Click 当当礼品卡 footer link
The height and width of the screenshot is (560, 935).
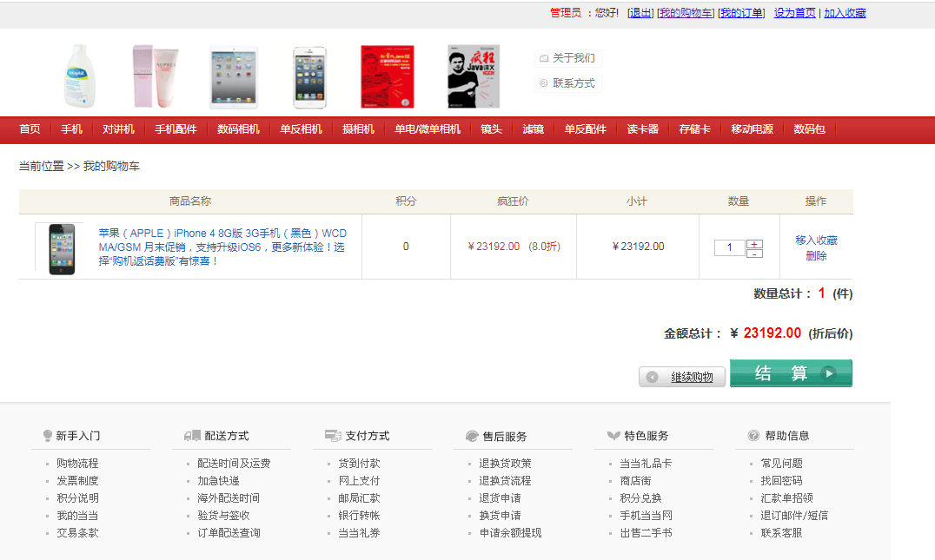(646, 463)
